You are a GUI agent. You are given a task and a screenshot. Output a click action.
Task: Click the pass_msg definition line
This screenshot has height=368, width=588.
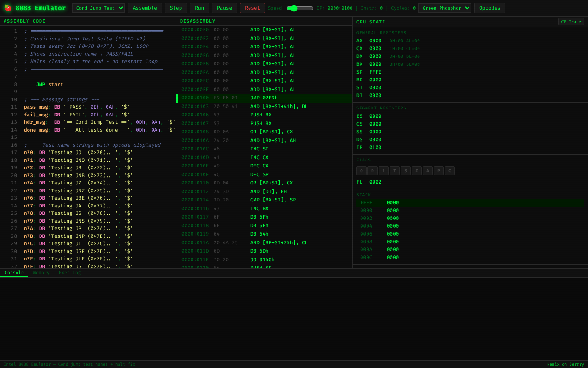(x=77, y=107)
